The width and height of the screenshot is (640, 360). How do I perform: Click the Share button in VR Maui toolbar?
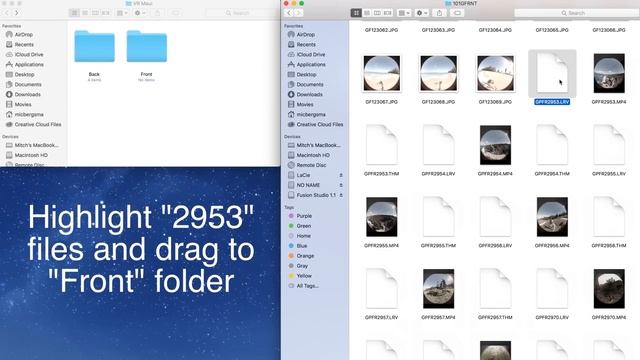[x=157, y=13]
